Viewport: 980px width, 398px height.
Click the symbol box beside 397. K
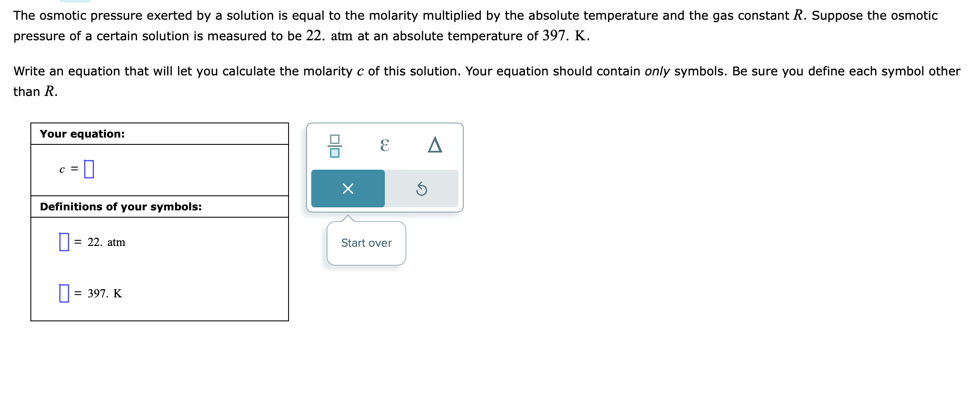(x=63, y=293)
